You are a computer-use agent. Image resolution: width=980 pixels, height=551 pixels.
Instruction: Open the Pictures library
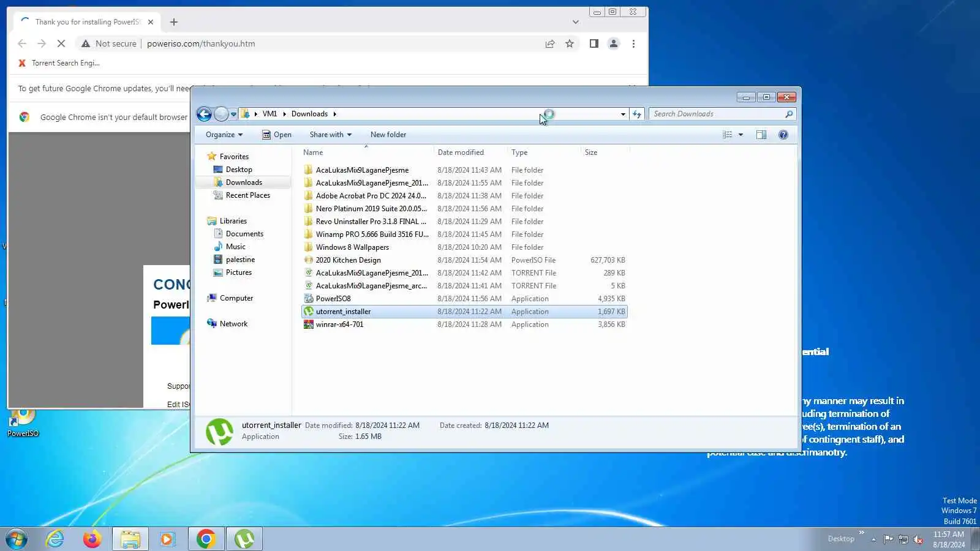click(x=239, y=272)
